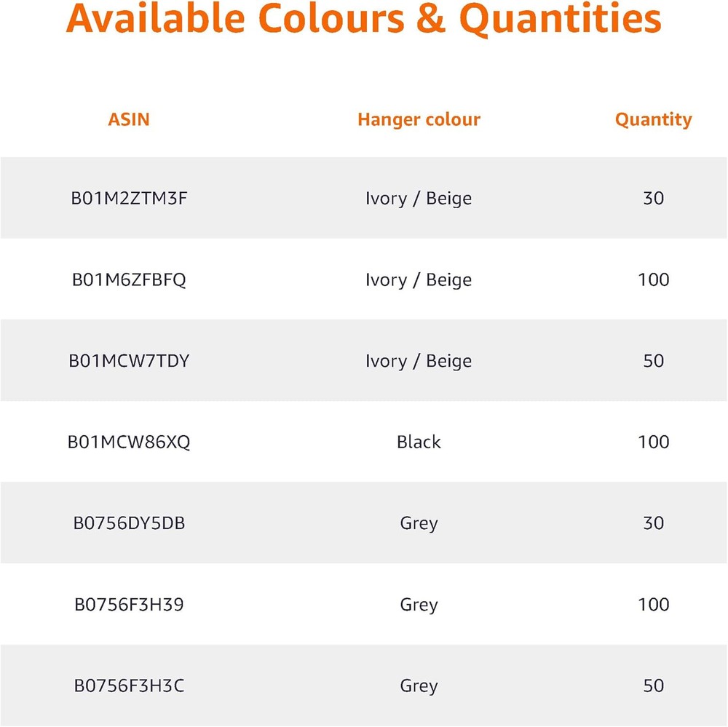Select ASIN B01M2ZTM3F
The width and height of the screenshot is (728, 727).
tap(129, 198)
